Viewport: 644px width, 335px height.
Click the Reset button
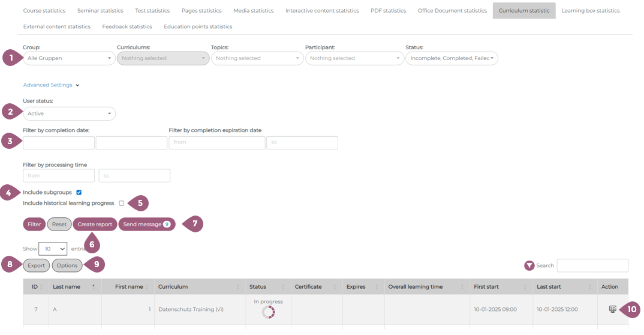(x=59, y=225)
